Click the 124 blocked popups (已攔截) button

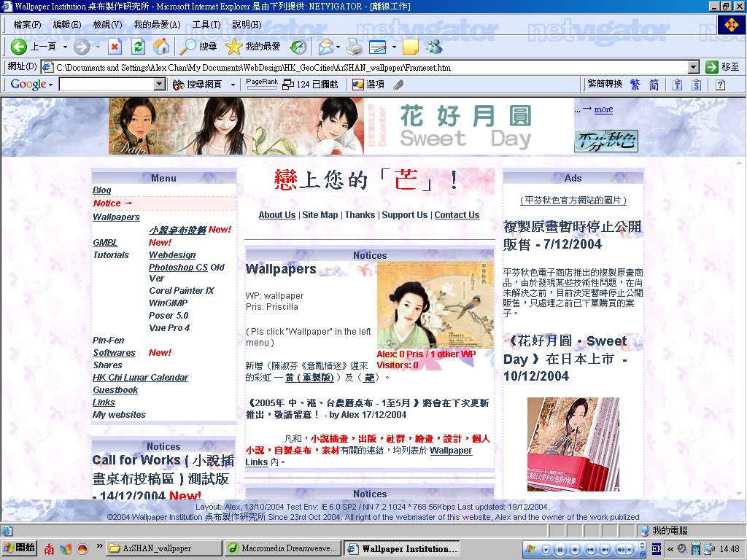coord(310,85)
